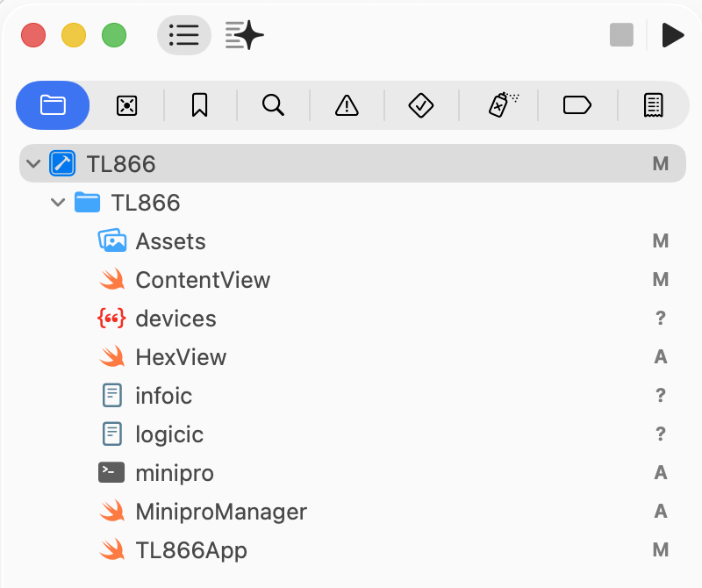702x588 pixels.
Task: Open the Source Control navigator tab
Action: (126, 105)
